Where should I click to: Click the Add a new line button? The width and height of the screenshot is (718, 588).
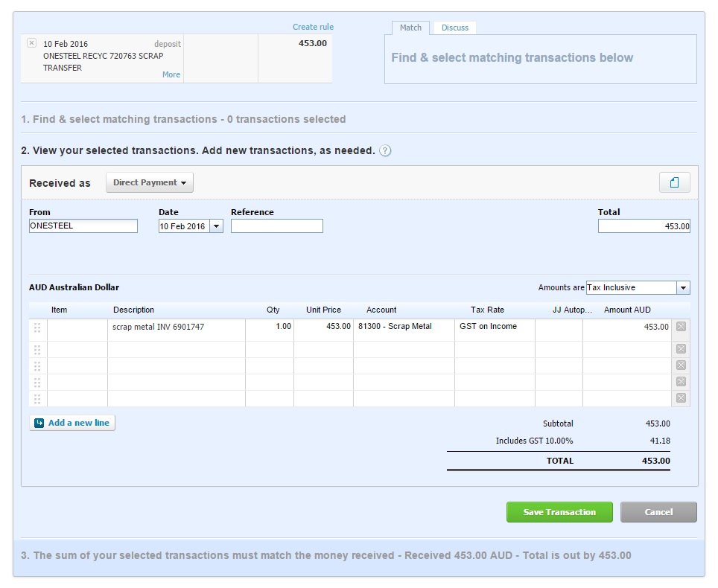tap(72, 423)
